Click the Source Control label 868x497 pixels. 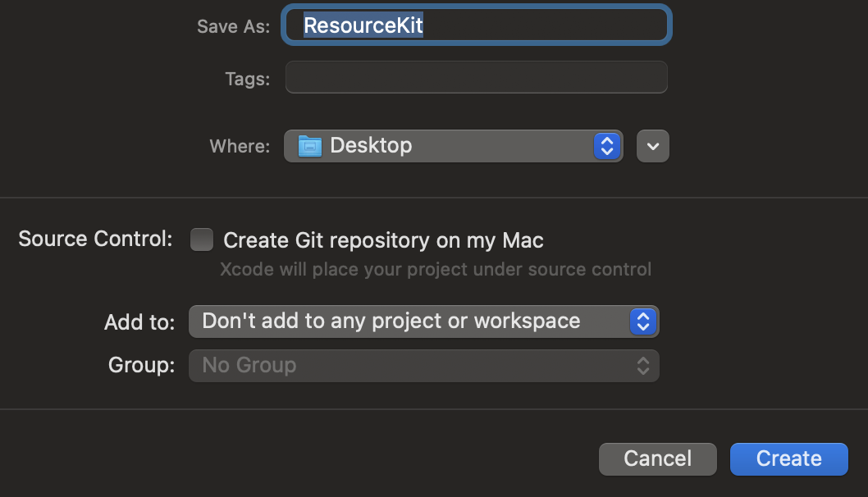(95, 239)
